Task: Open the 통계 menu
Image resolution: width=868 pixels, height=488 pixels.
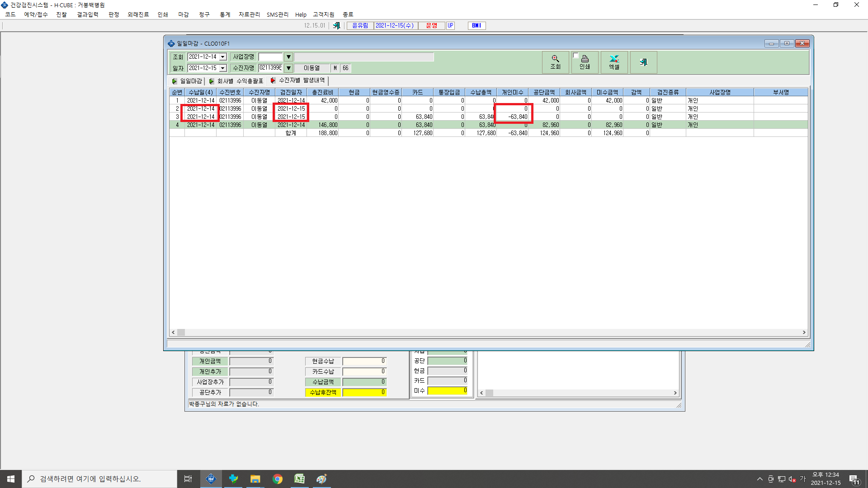Action: (x=225, y=14)
